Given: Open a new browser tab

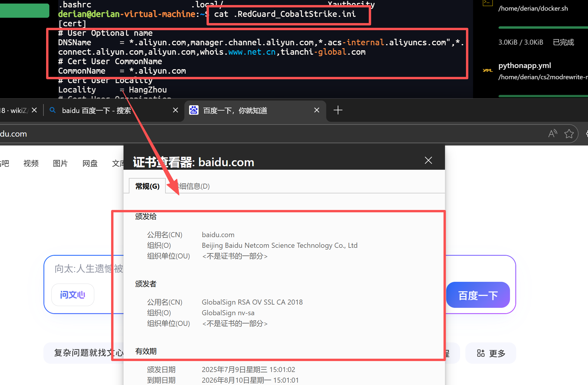Looking at the screenshot, I should (338, 110).
